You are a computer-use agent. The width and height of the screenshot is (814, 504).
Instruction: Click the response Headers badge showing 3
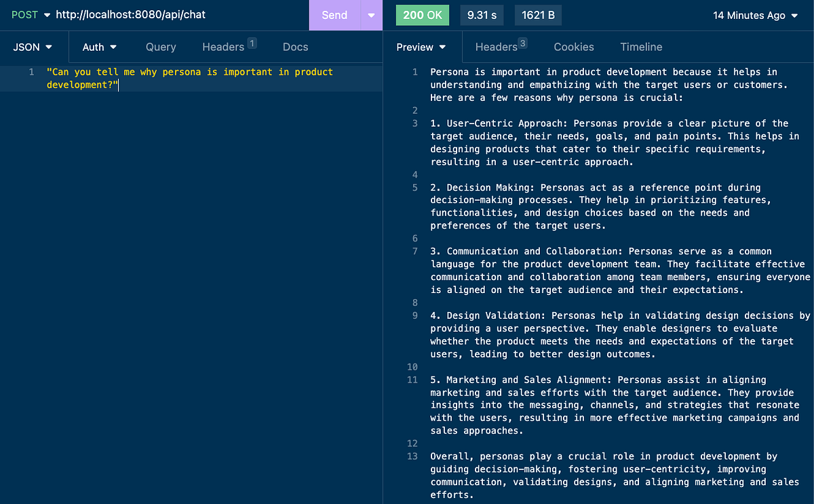point(522,43)
